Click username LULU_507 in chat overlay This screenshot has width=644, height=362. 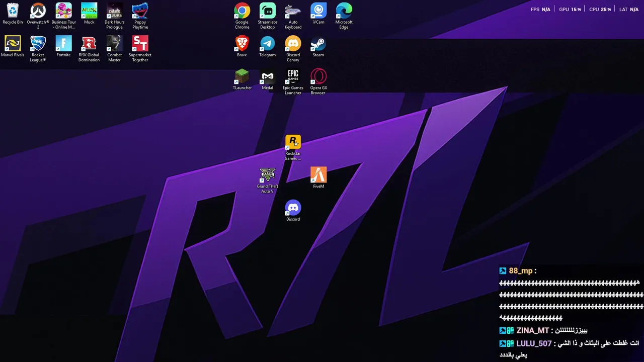pos(534,343)
